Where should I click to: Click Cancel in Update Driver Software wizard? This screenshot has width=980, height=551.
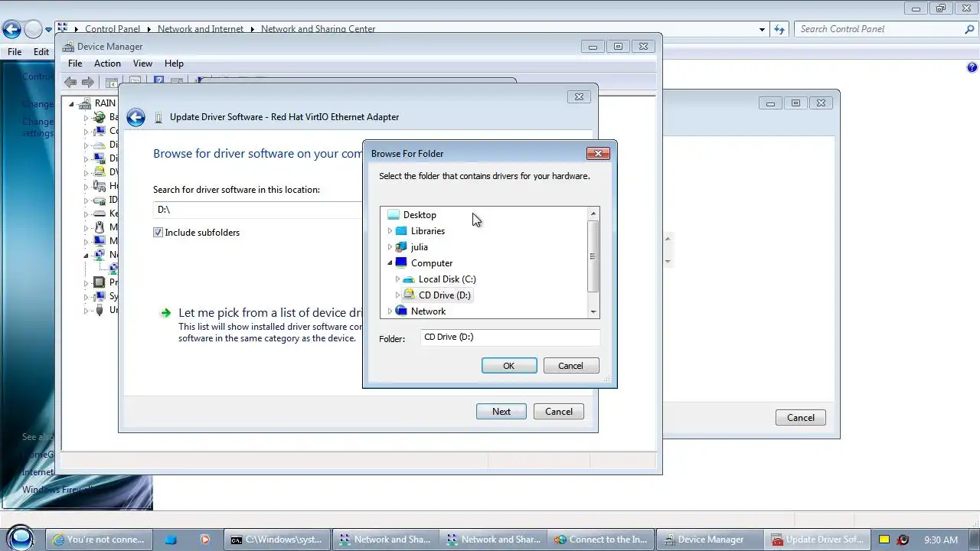click(558, 412)
